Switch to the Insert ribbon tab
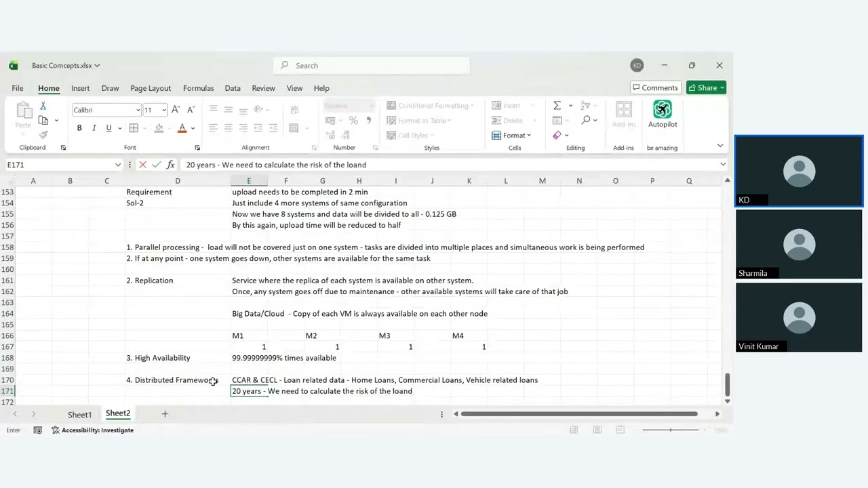This screenshot has height=488, width=868. coord(80,88)
